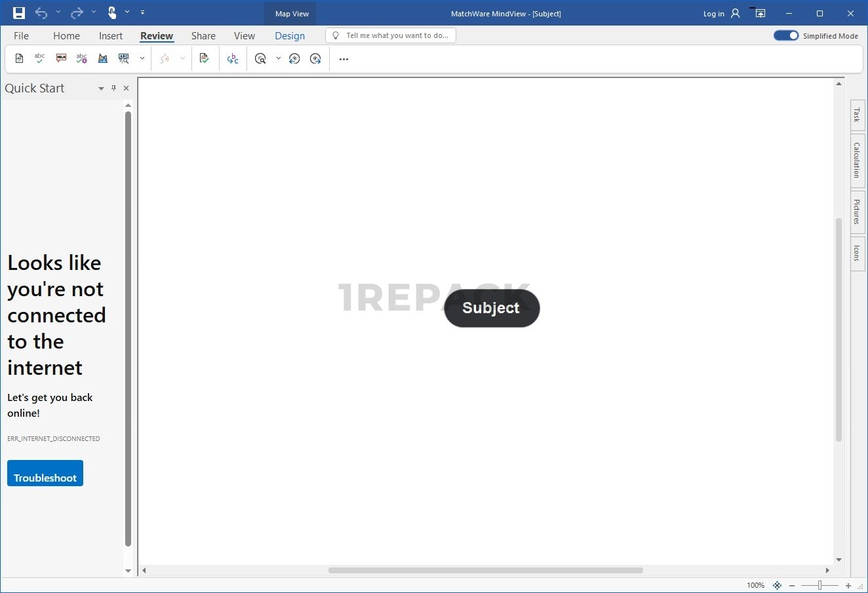This screenshot has width=868, height=593.
Task: Click the fit-to-screen icon in status bar
Action: (777, 585)
